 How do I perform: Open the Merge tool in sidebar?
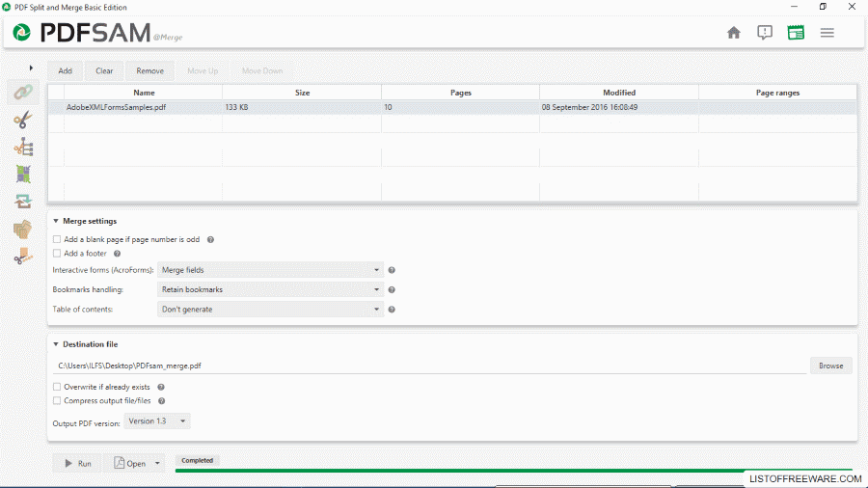tap(23, 92)
